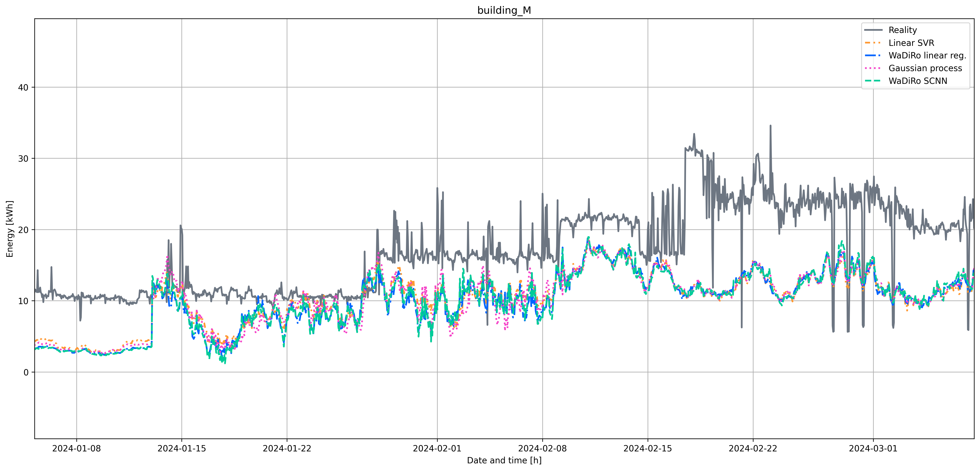
Task: Click the WaDiRo SCNN legend label
Action: point(918,81)
